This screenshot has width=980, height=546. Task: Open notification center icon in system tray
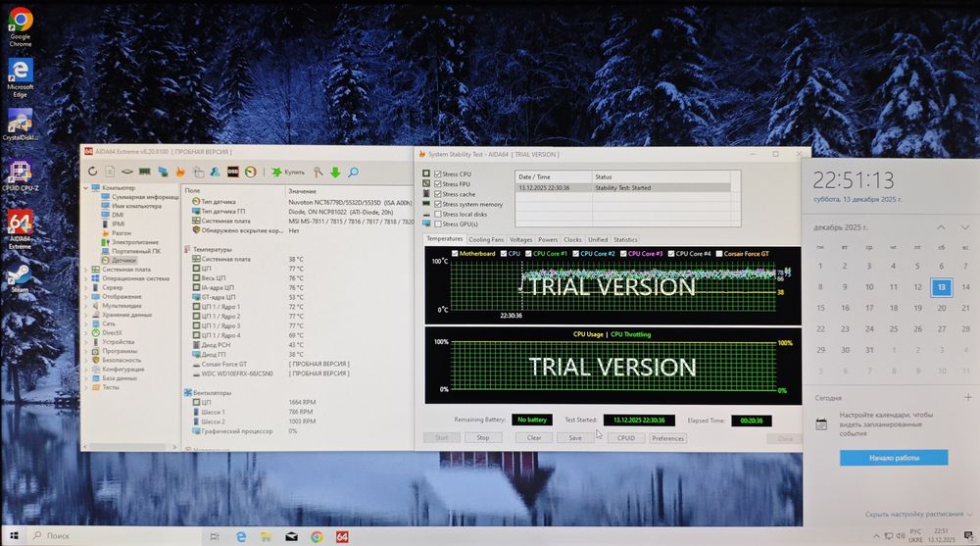968,536
